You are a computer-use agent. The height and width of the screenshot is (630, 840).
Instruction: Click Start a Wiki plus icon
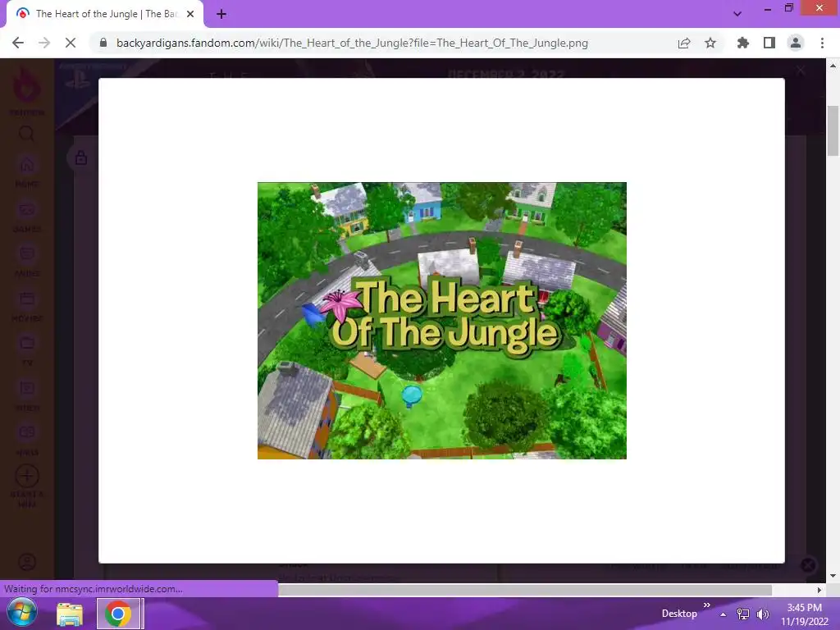click(27, 476)
